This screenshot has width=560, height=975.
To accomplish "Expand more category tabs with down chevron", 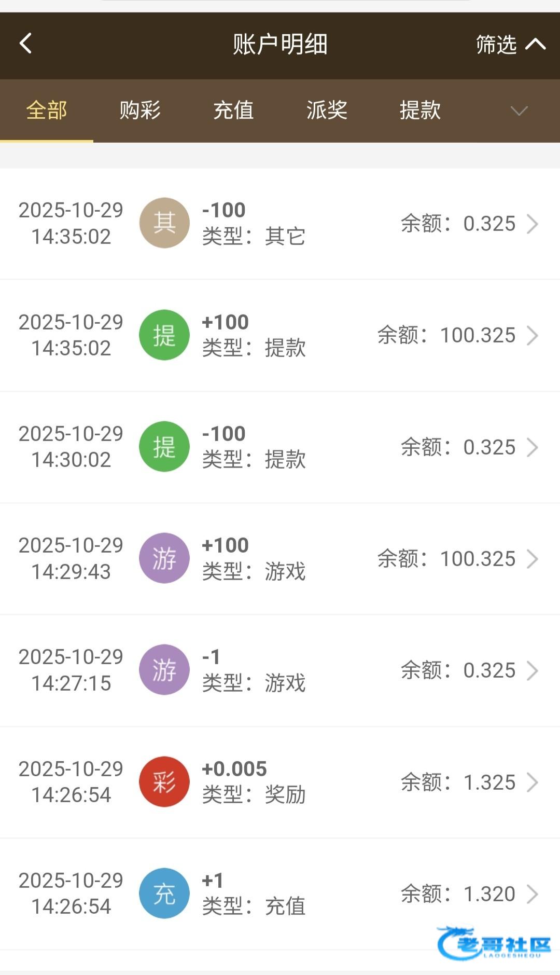I will [519, 111].
